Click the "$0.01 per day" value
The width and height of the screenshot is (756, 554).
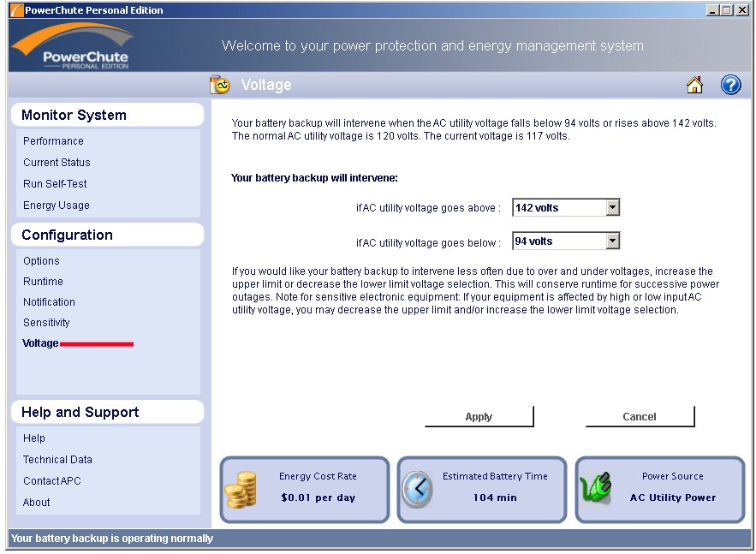318,497
